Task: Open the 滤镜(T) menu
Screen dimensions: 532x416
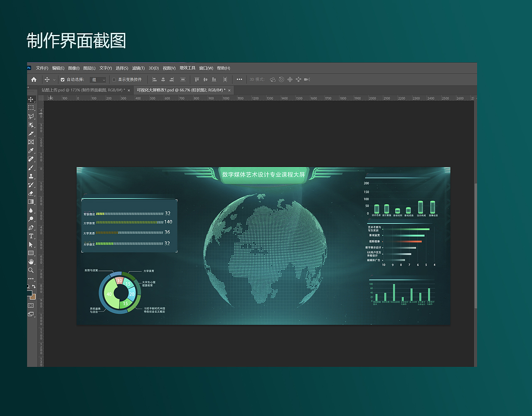Action: [x=138, y=68]
